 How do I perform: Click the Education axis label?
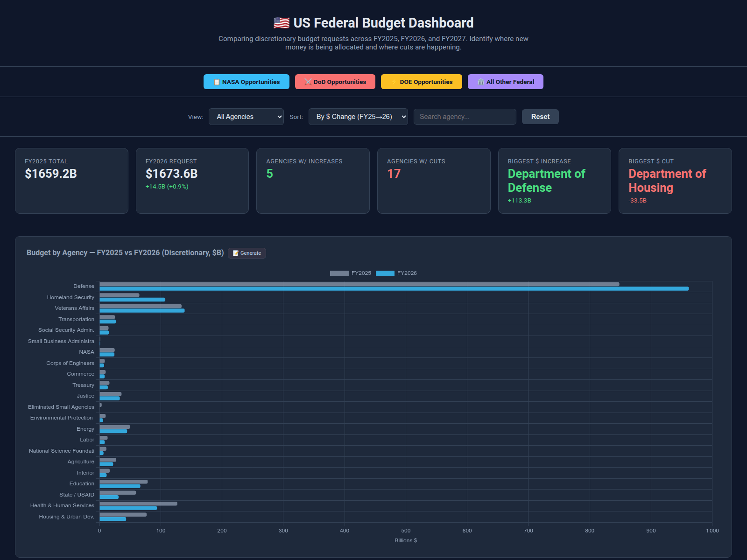click(82, 483)
